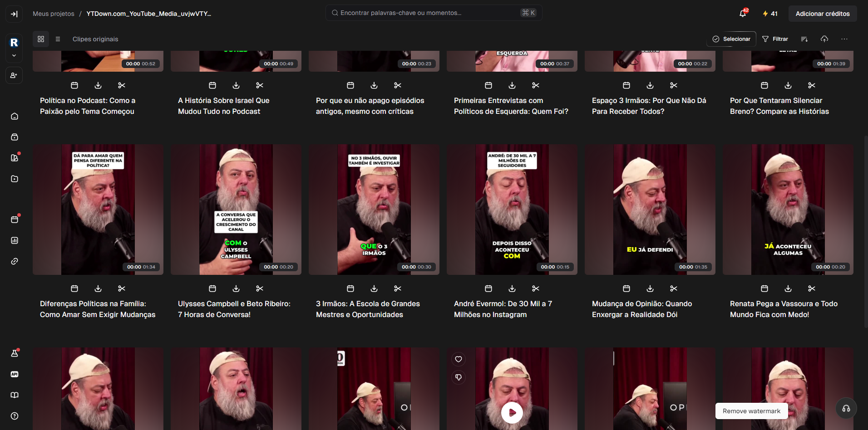The width and height of the screenshot is (868, 430).
Task: Open the book documentation icon in sidebar
Action: pos(15,395)
